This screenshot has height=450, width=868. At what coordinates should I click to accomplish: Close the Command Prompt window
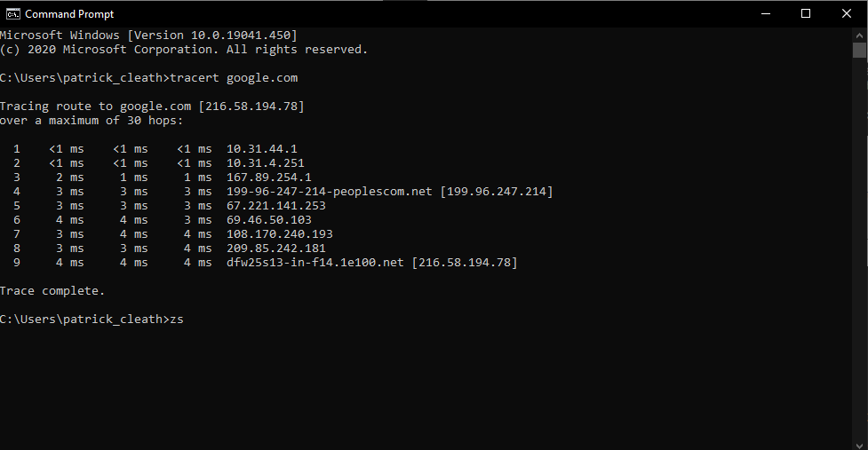(x=847, y=13)
